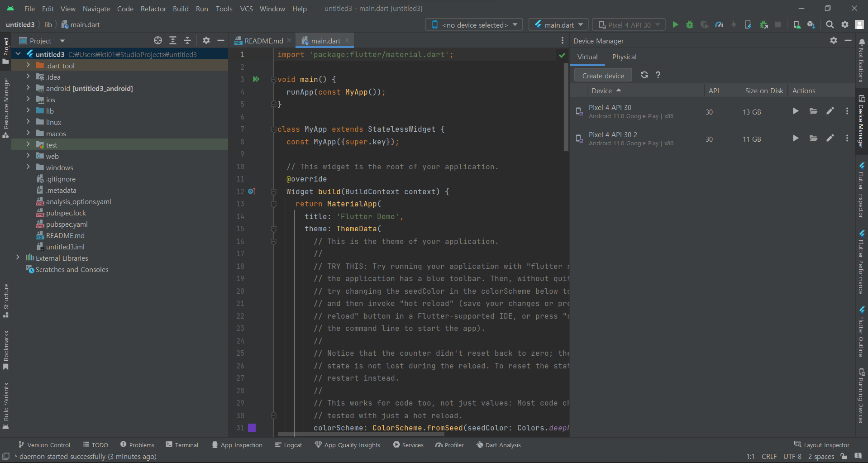Click the Flutter hot reload lightning icon
Image resolution: width=868 pixels, height=463 pixels.
click(x=734, y=25)
